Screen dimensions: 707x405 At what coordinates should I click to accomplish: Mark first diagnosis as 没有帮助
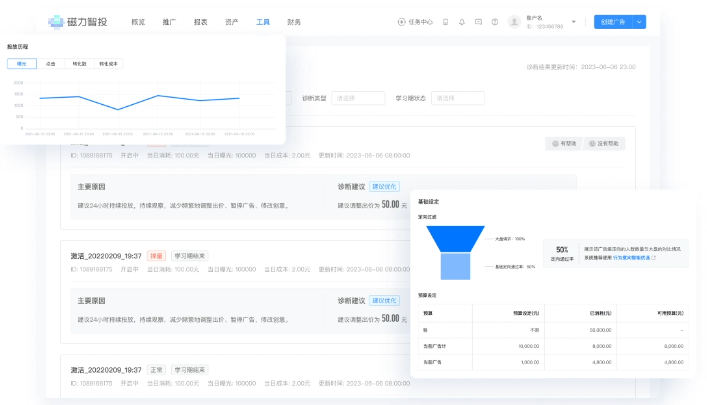[604, 143]
